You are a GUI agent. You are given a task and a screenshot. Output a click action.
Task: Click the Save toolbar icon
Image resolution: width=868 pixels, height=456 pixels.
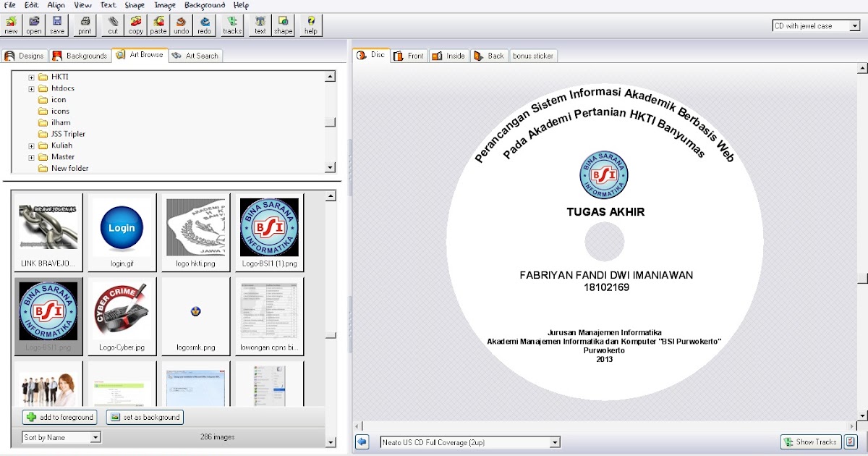coord(57,25)
